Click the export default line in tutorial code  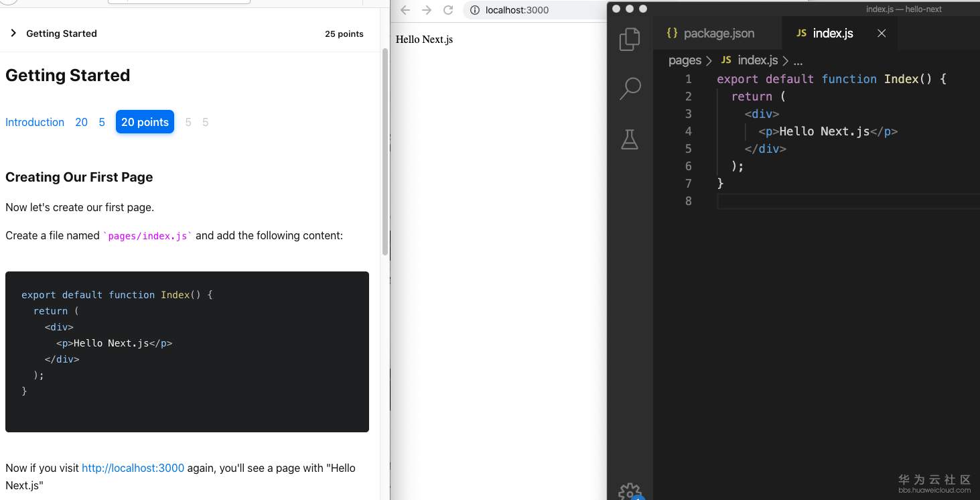click(x=117, y=295)
